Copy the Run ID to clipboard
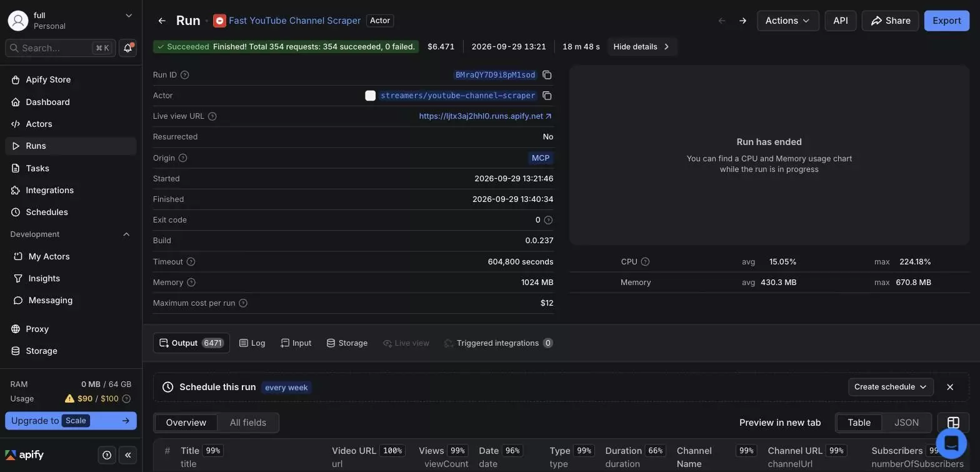The width and height of the screenshot is (980, 472). [x=547, y=75]
